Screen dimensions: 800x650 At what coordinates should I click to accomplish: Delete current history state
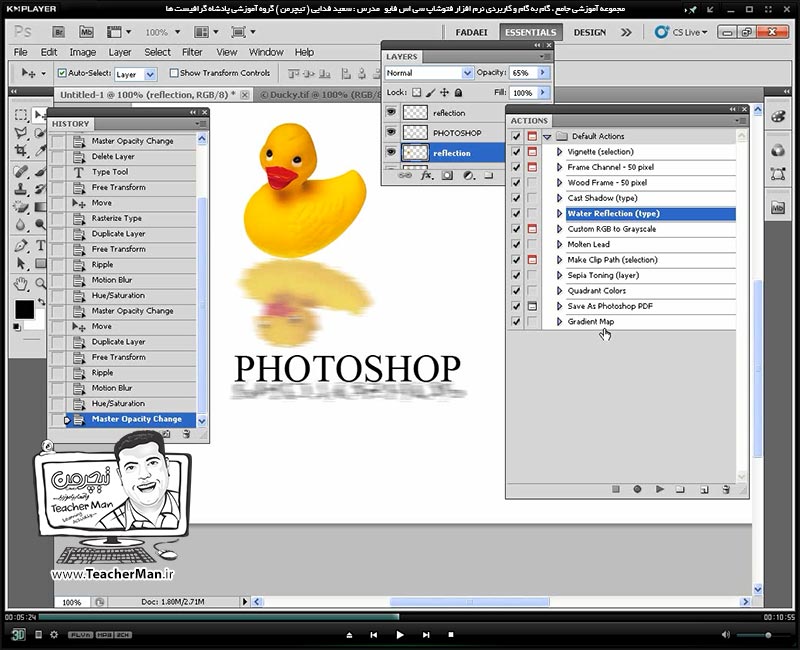point(187,434)
